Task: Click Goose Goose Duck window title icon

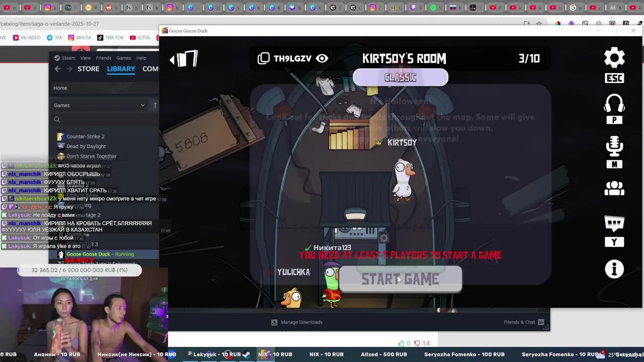Action: pos(165,31)
